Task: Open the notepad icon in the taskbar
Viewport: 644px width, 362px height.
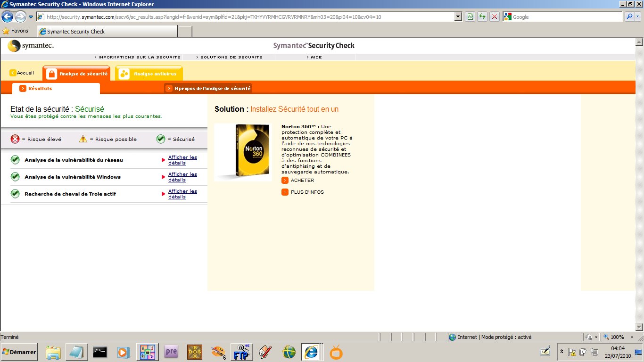Action: pos(77,352)
